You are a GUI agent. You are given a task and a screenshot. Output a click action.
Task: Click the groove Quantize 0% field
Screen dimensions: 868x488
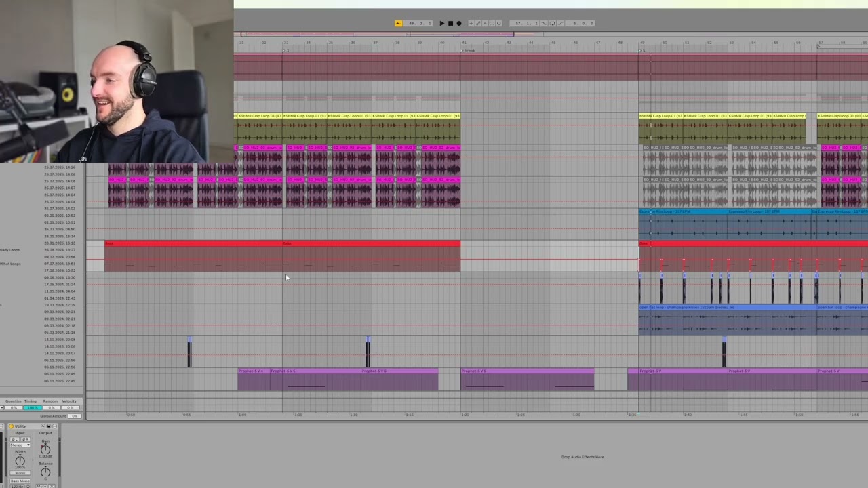pyautogui.click(x=14, y=408)
